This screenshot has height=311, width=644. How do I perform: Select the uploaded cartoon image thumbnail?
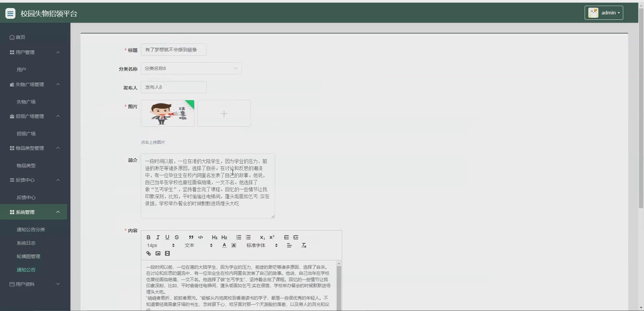(x=168, y=113)
